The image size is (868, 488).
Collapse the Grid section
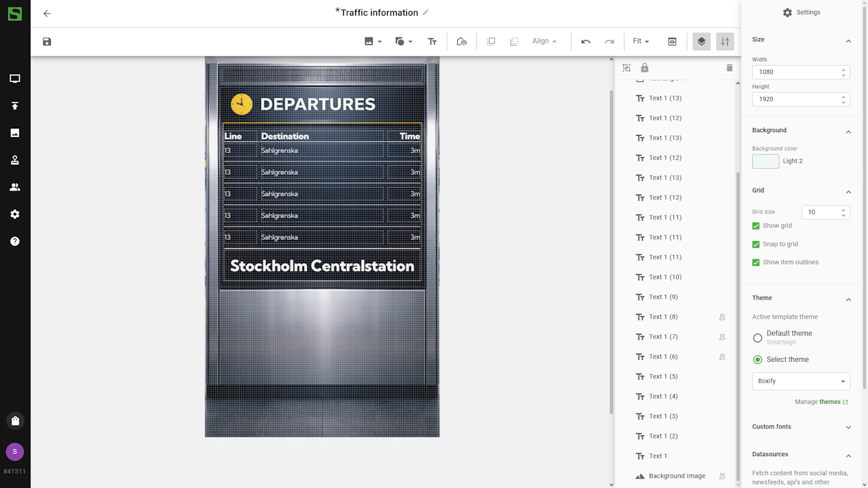tap(848, 192)
